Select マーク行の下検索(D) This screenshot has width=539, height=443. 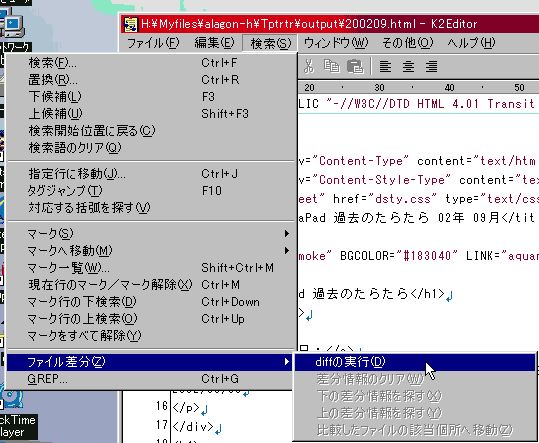150,302
